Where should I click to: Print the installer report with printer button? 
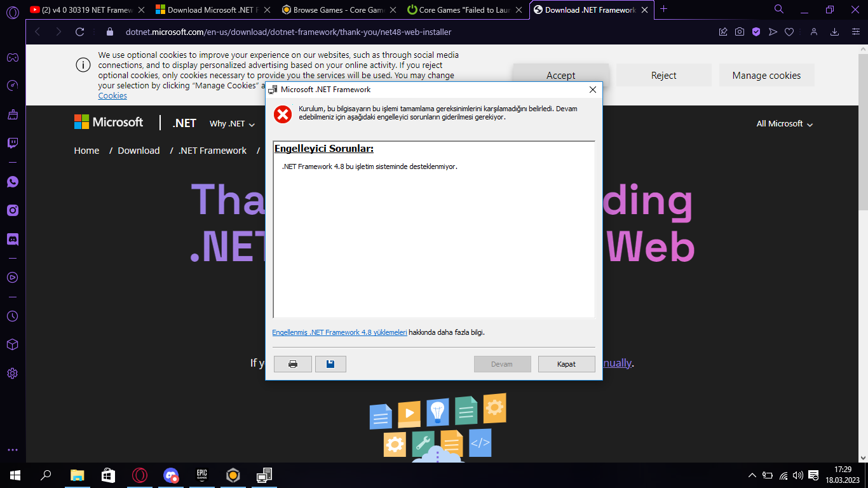293,364
